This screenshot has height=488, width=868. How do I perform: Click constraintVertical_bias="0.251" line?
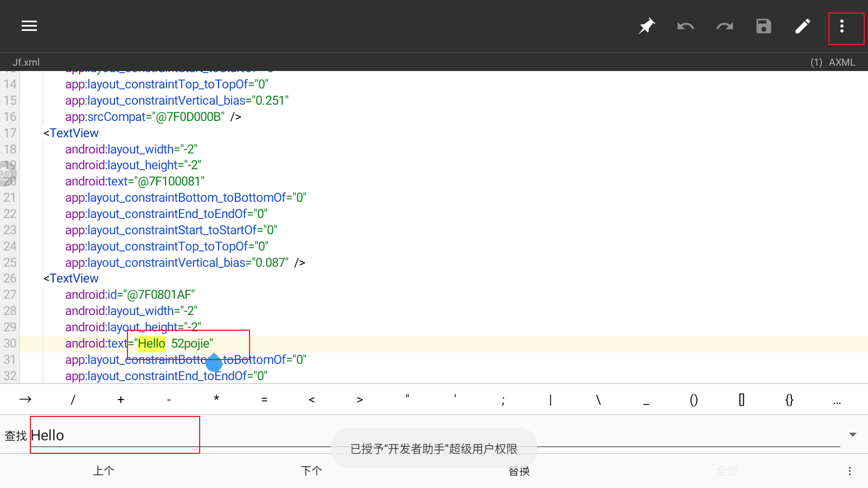(x=177, y=101)
